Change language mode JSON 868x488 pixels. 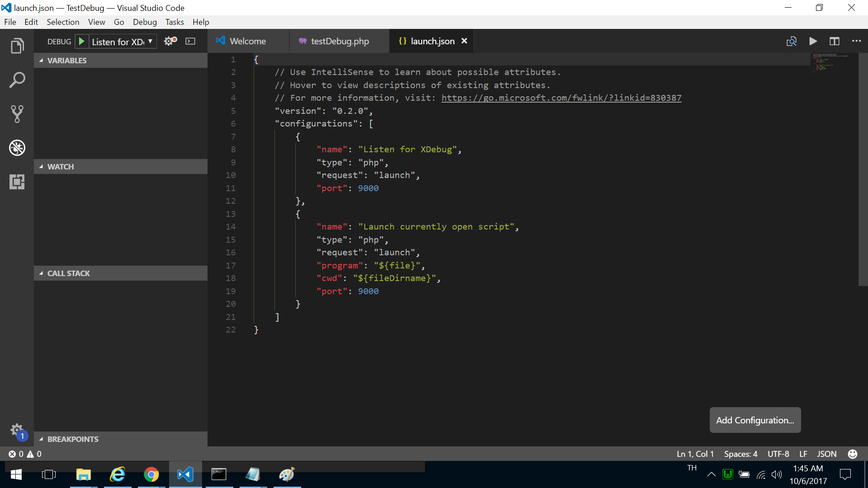(826, 454)
